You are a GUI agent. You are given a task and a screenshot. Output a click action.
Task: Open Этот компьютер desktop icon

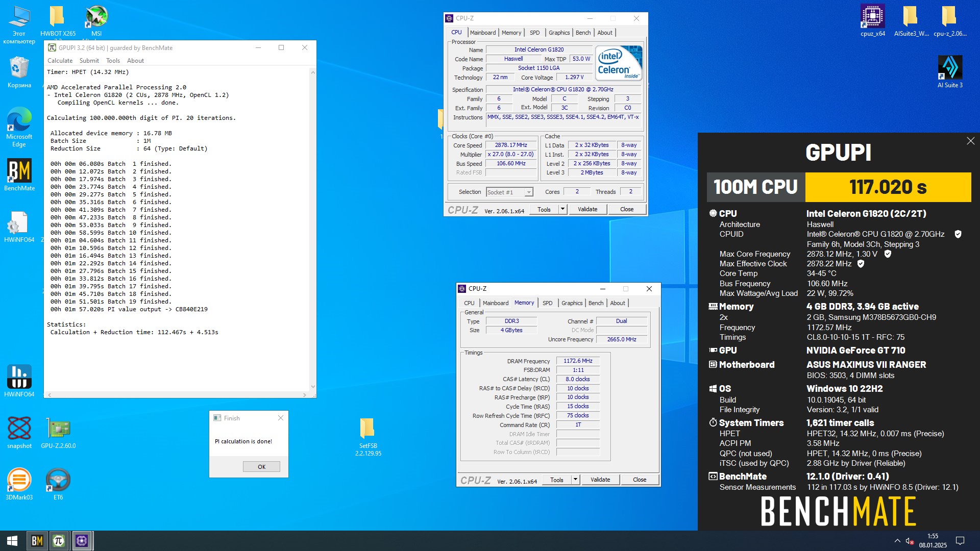coord(19,24)
